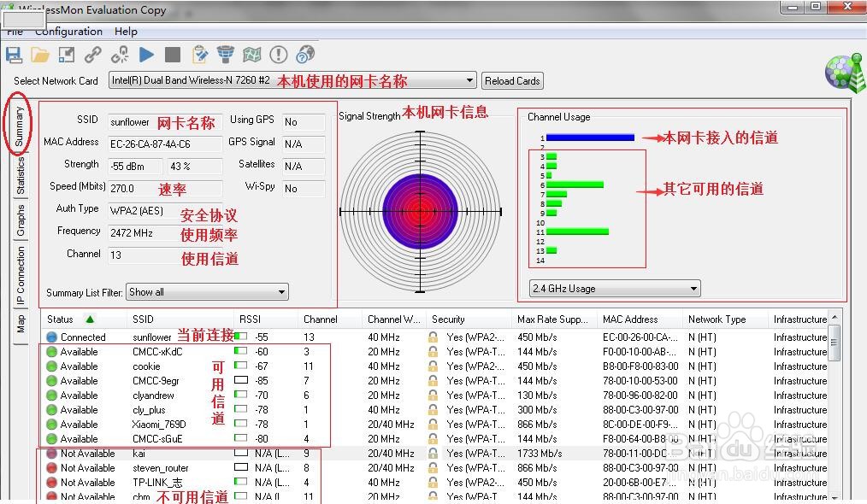Select the cookie network row
867x504 pixels.
pos(436,366)
